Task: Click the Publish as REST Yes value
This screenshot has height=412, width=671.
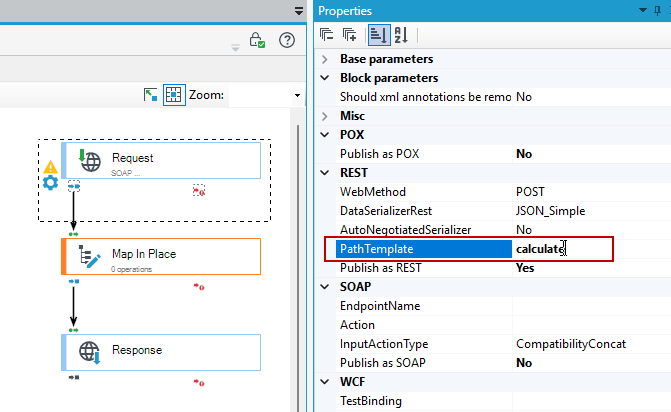Action: coord(525,268)
